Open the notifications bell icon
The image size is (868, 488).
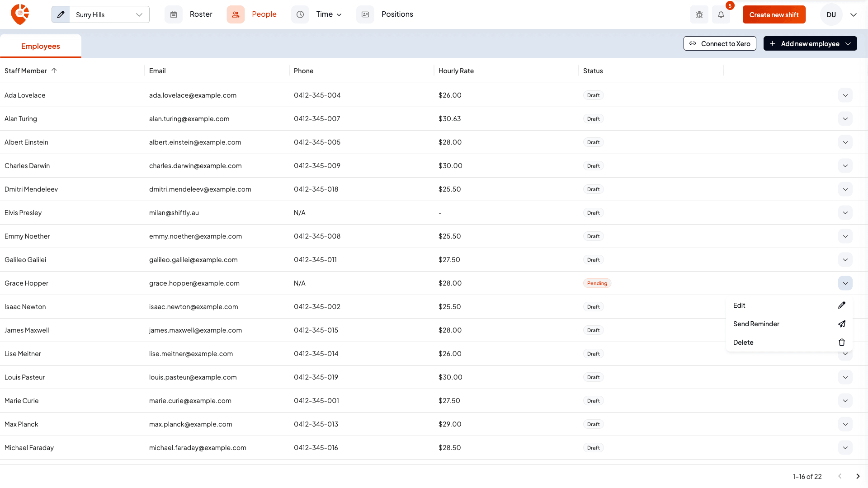(x=721, y=14)
